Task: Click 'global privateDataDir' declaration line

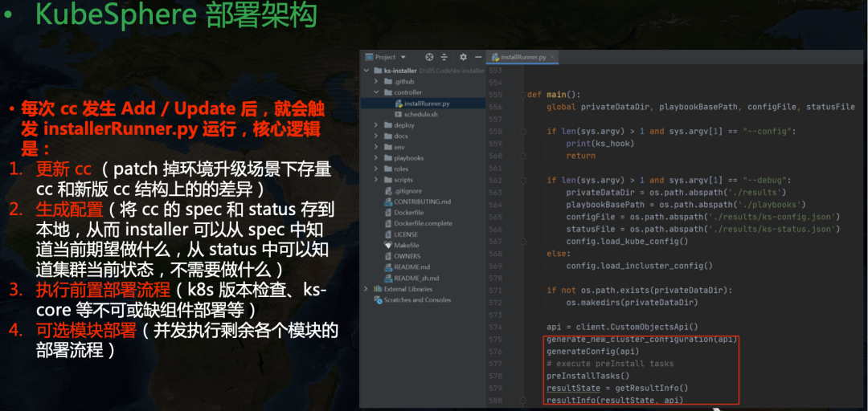Action: pyautogui.click(x=701, y=107)
